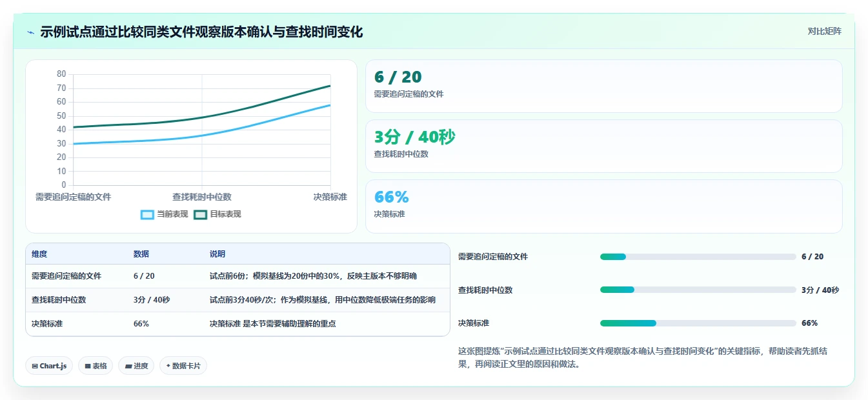Select table cell 66%

coord(141,324)
